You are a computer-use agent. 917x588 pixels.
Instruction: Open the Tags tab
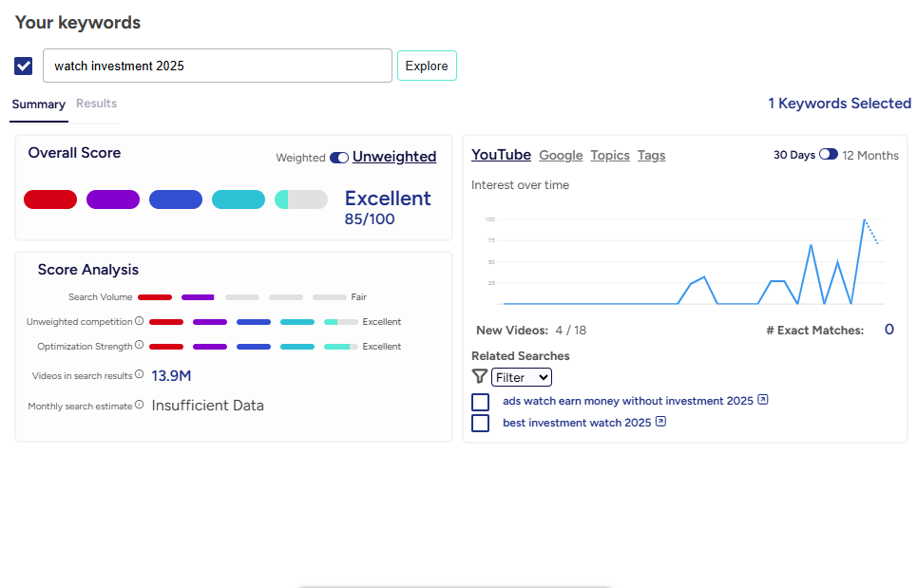tap(651, 155)
